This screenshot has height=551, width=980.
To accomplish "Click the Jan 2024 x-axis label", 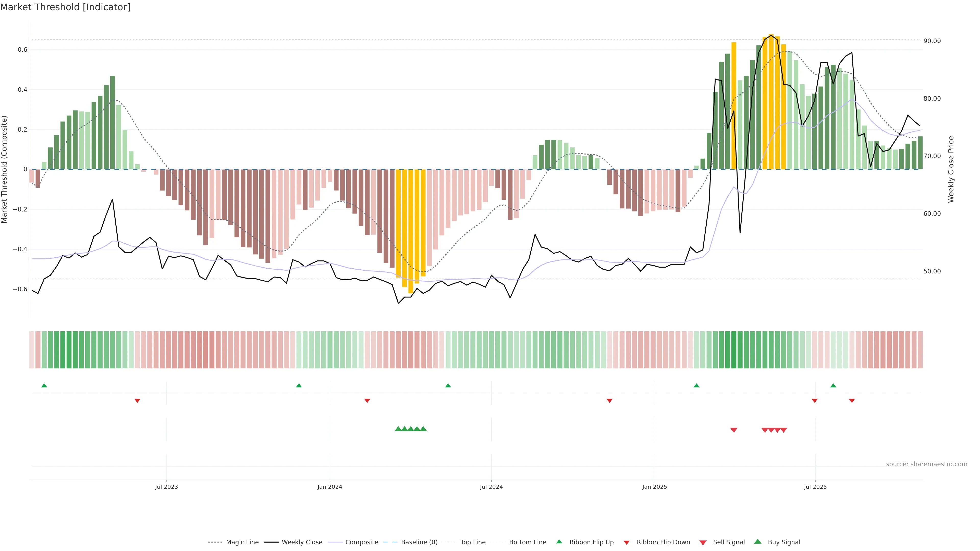I will pos(330,487).
